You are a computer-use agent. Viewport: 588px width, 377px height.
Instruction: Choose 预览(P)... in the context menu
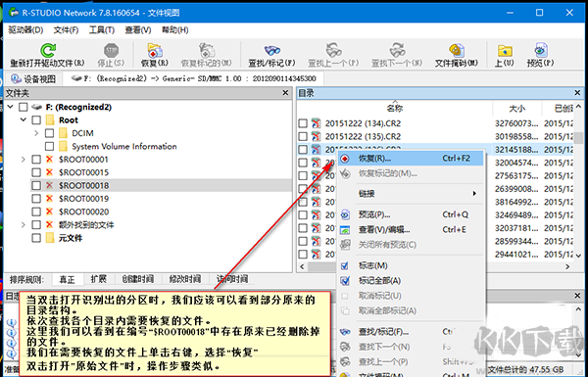click(411, 214)
